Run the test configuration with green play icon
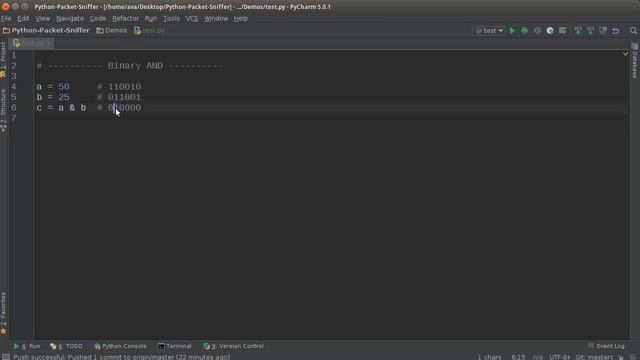 pyautogui.click(x=512, y=31)
